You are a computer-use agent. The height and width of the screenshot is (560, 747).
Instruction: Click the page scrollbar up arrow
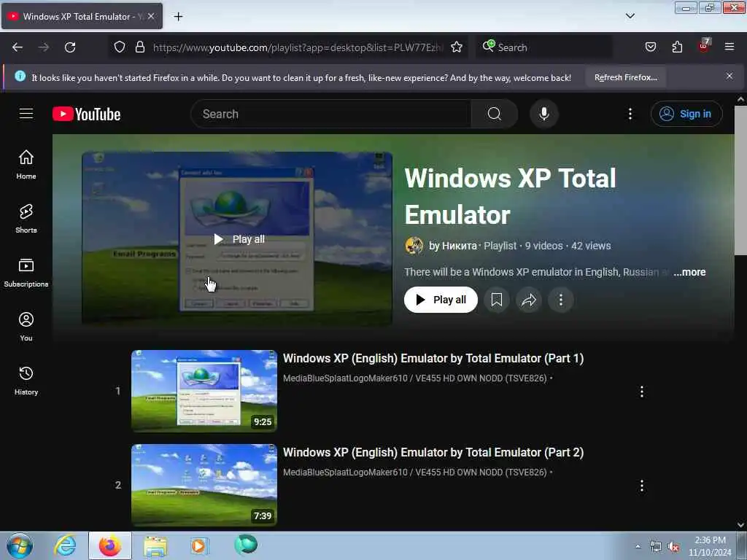(740, 99)
